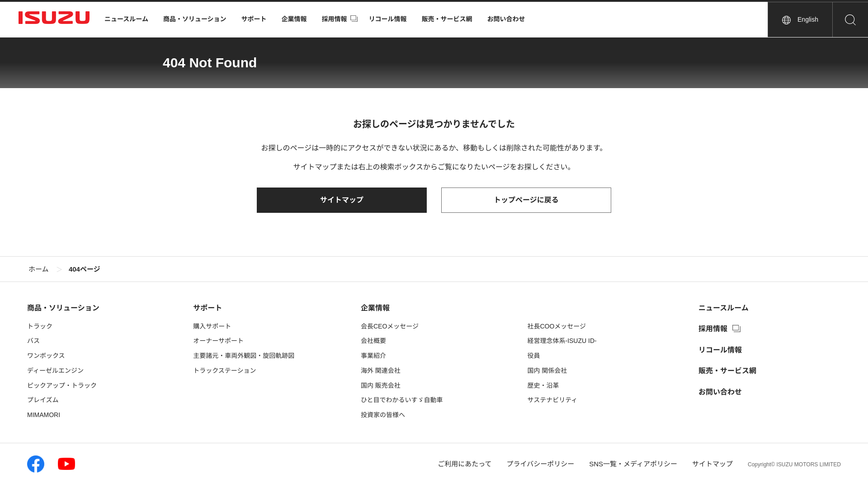This screenshot has height=488, width=868.
Task: Open MIMAMORI footer link
Action: point(43,415)
